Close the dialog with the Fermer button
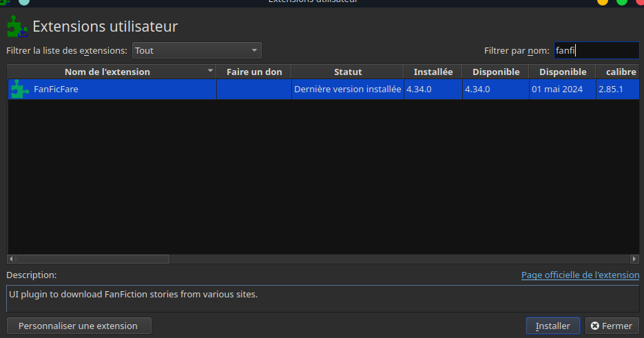Viewport: 644px width, 338px height. [612, 326]
